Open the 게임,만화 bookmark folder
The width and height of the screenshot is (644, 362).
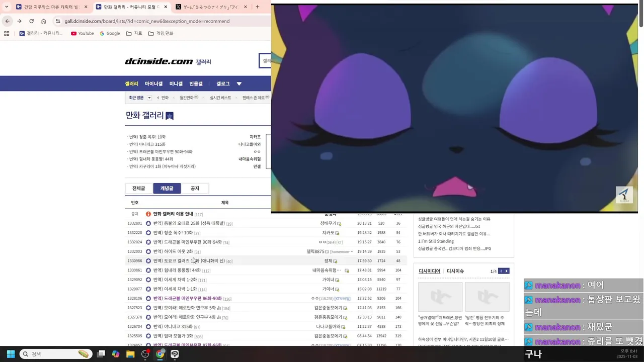pos(160,34)
